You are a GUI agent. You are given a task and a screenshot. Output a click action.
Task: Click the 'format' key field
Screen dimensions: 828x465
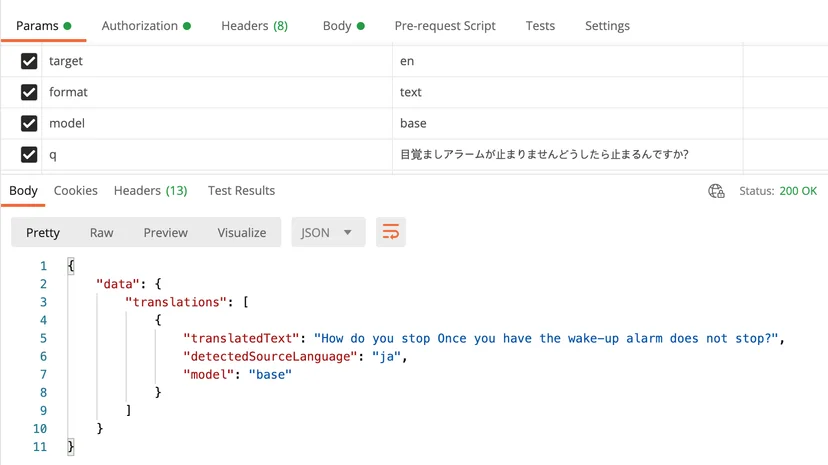point(217,92)
